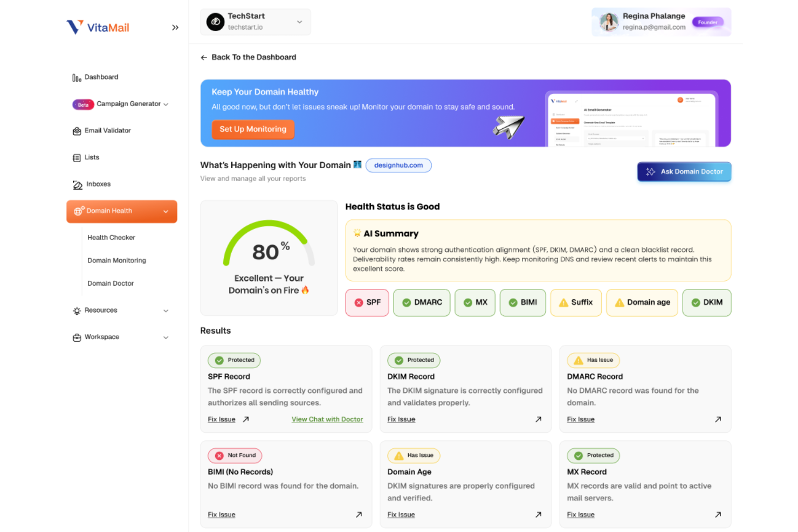Toggle the BIMI status chip

[522, 302]
